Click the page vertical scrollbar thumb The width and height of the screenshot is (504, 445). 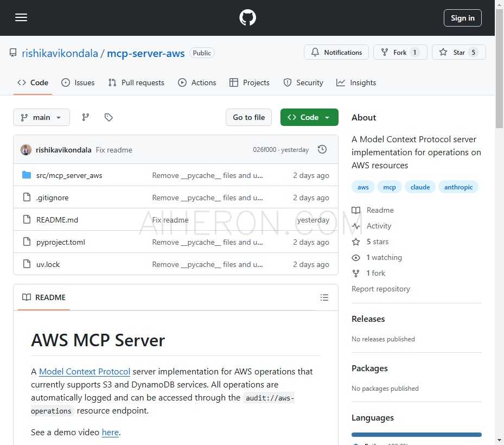[499, 69]
